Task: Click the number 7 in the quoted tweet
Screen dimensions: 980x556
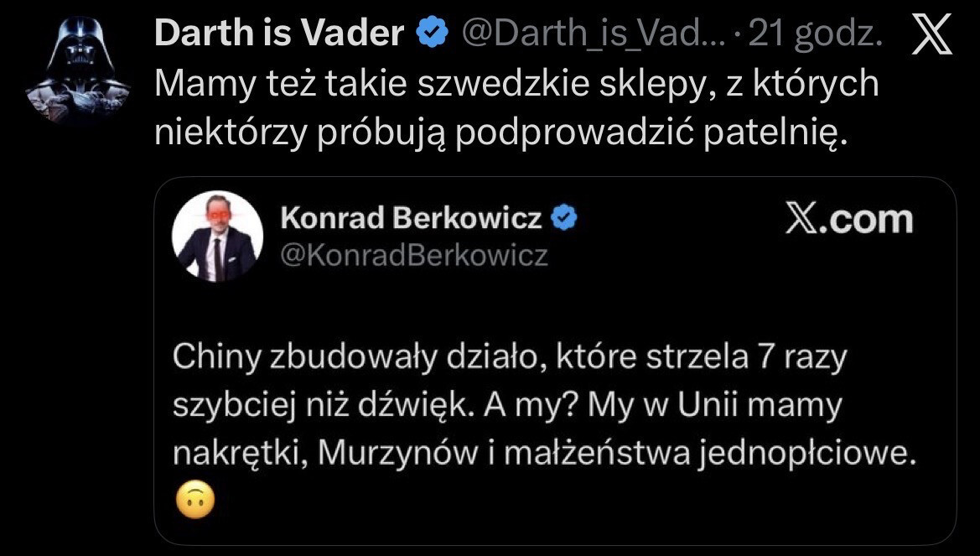Action: pyautogui.click(x=760, y=358)
